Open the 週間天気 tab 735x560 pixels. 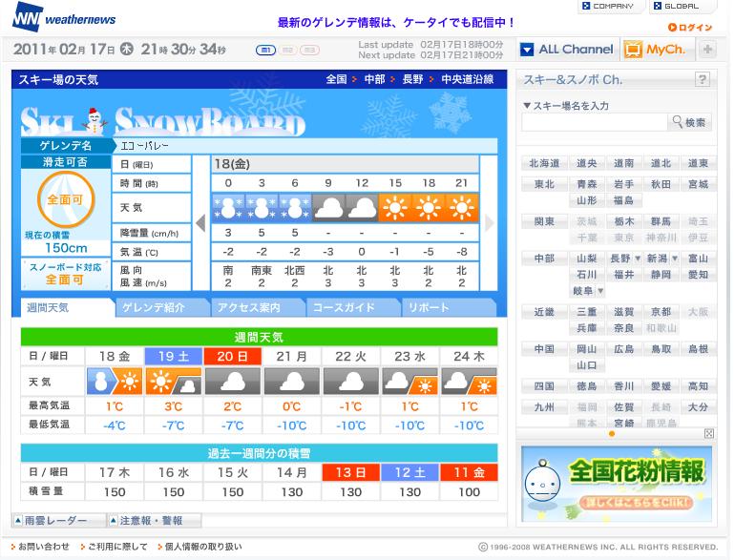point(67,307)
